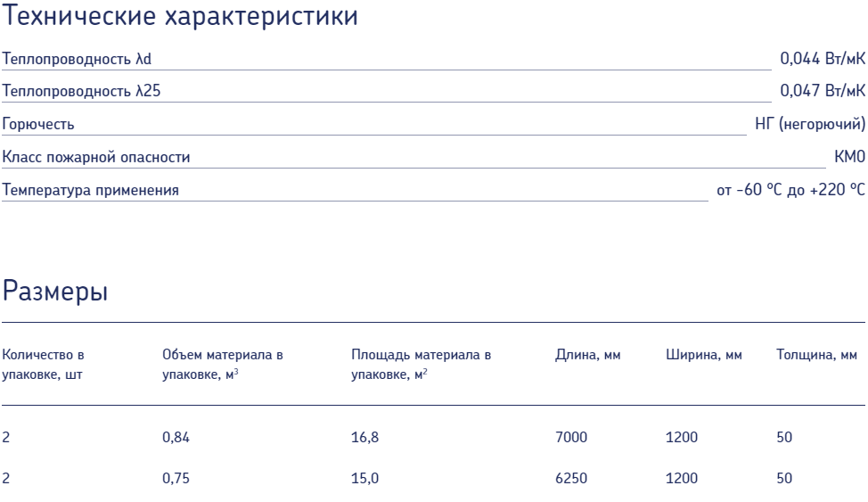Image resolution: width=868 pixels, height=502 pixels.
Task: Click the Температура применения label
Action: pos(91,190)
